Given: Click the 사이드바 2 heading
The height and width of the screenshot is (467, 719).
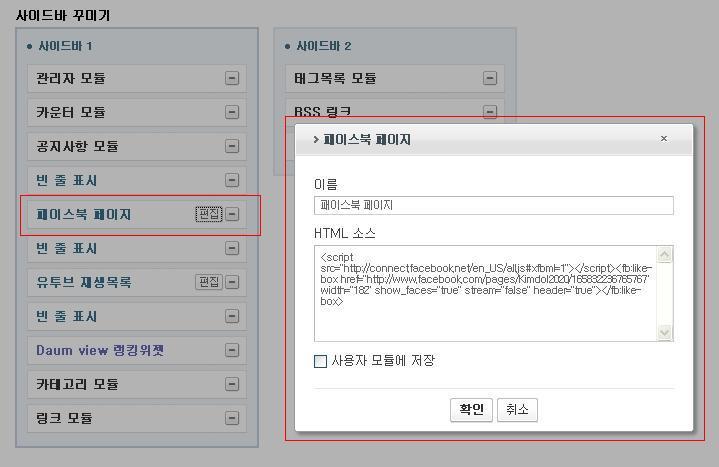Looking at the screenshot, I should tap(323, 46).
